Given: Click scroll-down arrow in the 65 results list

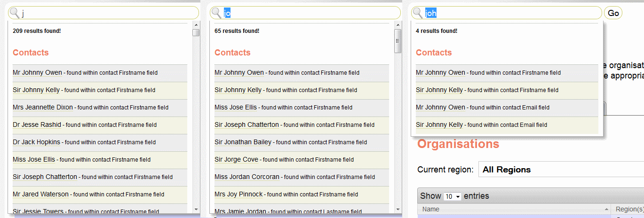Looking at the screenshot, I should click(398, 210).
